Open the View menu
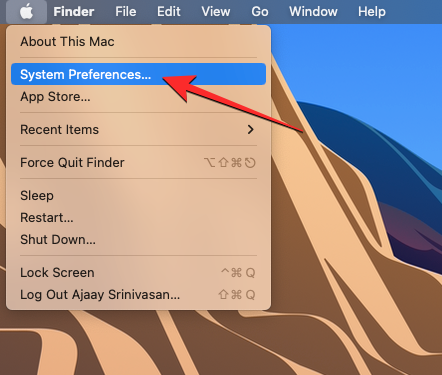 216,12
